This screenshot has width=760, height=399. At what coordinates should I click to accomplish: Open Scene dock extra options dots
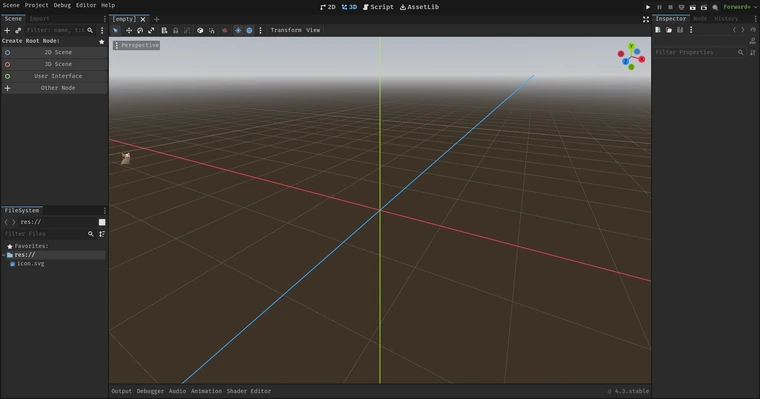tap(102, 30)
